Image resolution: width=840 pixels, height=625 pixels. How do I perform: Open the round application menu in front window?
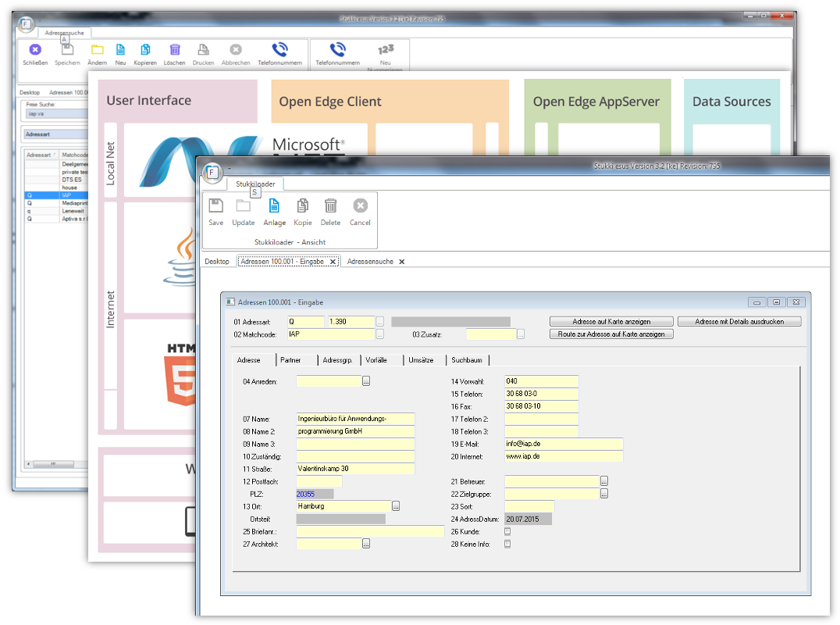coord(212,173)
